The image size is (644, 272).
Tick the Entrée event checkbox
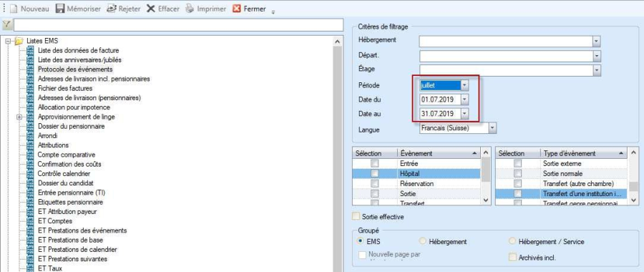pyautogui.click(x=374, y=163)
